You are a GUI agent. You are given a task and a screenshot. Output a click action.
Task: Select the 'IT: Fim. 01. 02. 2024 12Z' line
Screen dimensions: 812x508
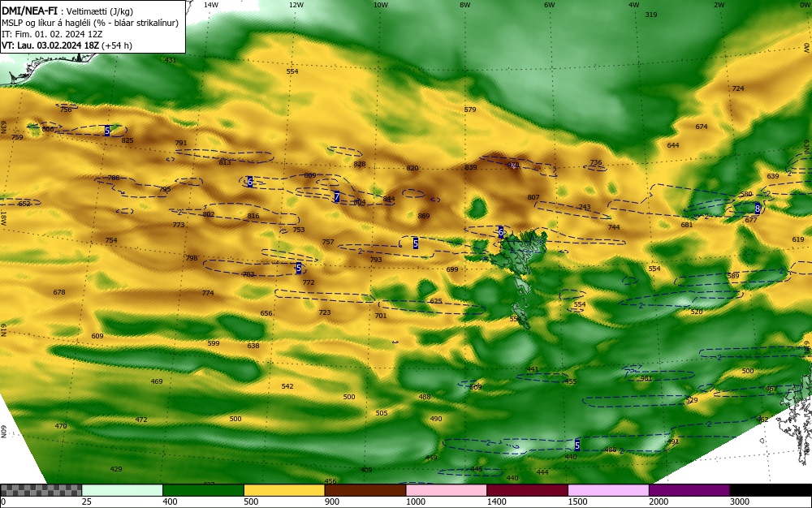[52, 34]
